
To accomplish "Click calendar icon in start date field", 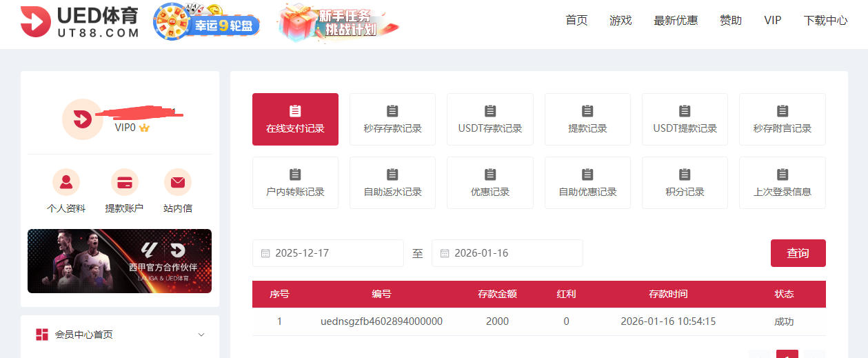I will [x=265, y=254].
